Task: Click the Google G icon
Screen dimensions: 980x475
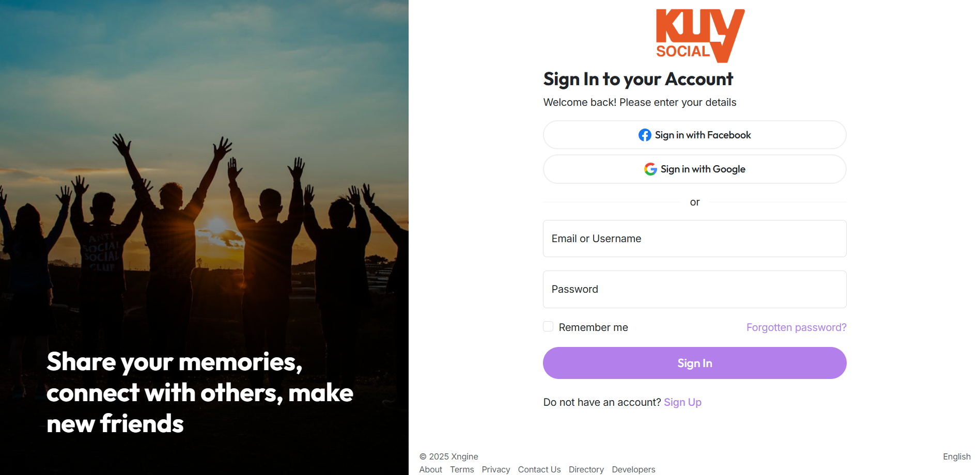Action: (650, 169)
